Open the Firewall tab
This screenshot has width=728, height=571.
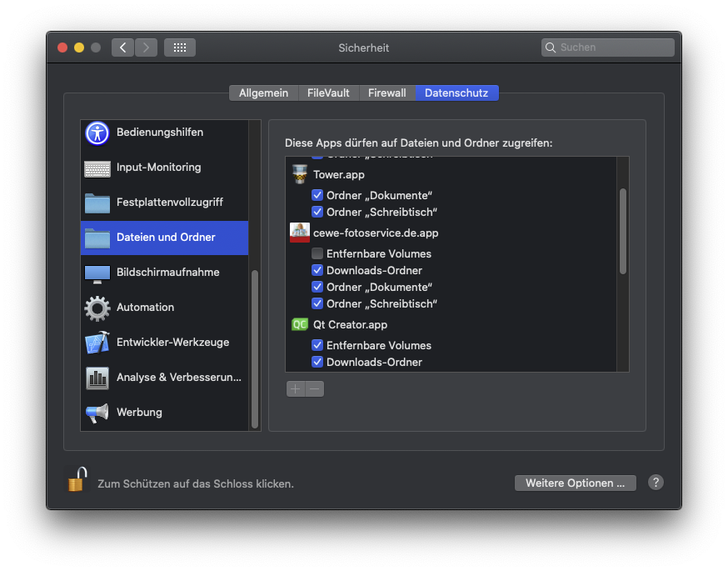tap(387, 93)
